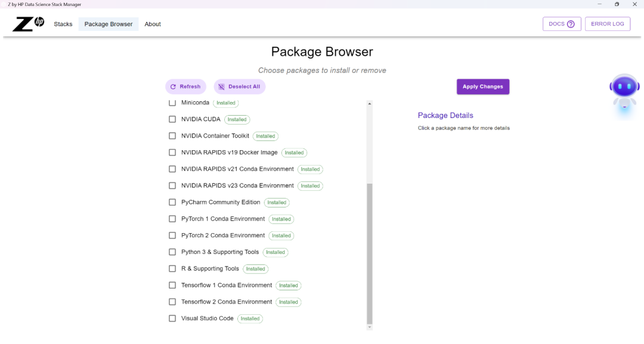The image size is (644, 344).
Task: Check NVIDIA RAPIDS v19 Docker Image box
Action: (172, 153)
